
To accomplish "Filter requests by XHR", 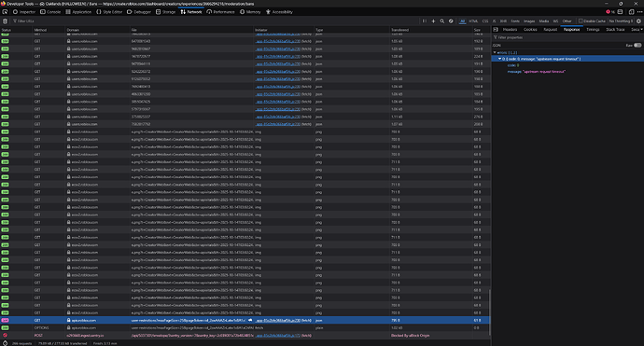I will click(x=503, y=21).
